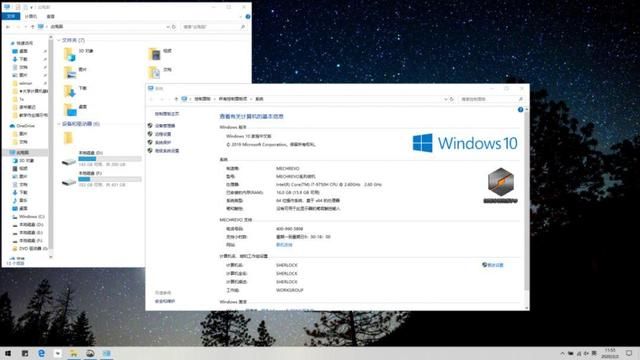This screenshot has height=360, width=640.
Task: Open the blue online support website link
Action: point(284,245)
